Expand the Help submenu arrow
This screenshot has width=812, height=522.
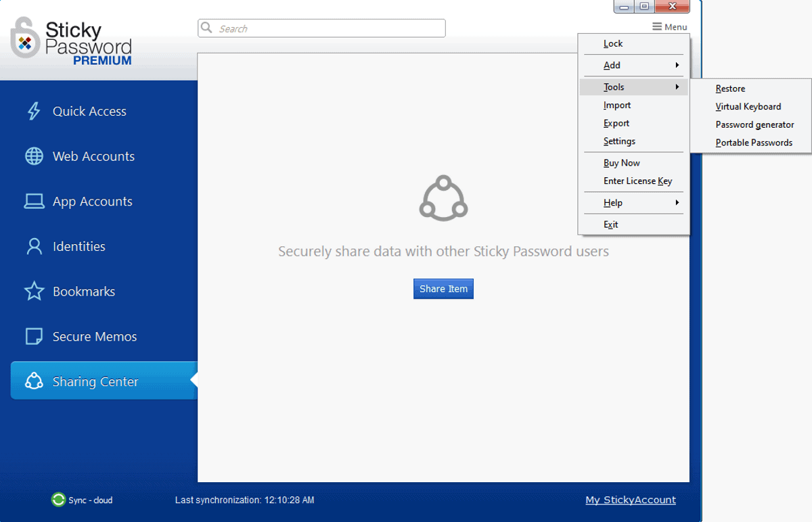point(677,202)
